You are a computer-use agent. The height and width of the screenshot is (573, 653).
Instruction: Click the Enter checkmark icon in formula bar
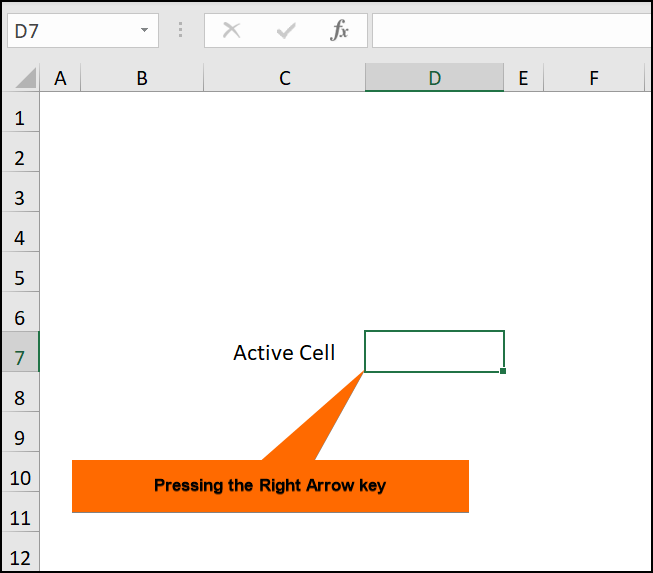(x=286, y=31)
